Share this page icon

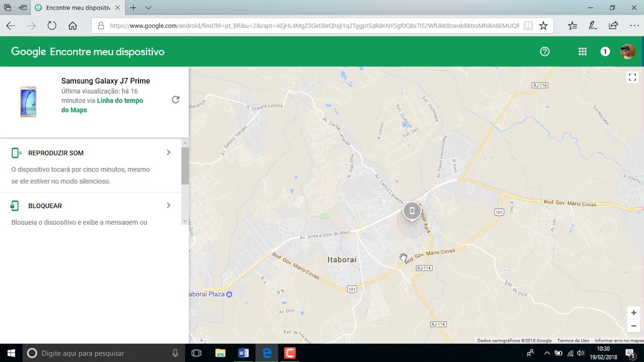(613, 26)
